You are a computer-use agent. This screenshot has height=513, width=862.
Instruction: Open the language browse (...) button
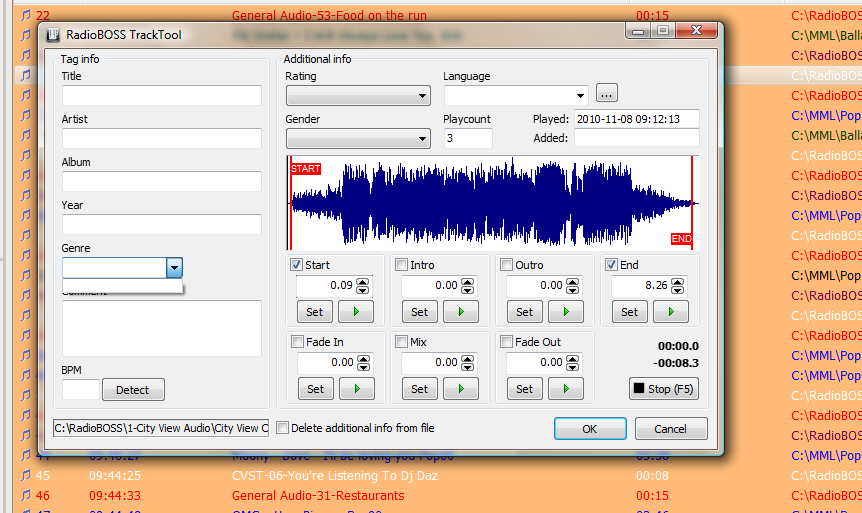(606, 93)
